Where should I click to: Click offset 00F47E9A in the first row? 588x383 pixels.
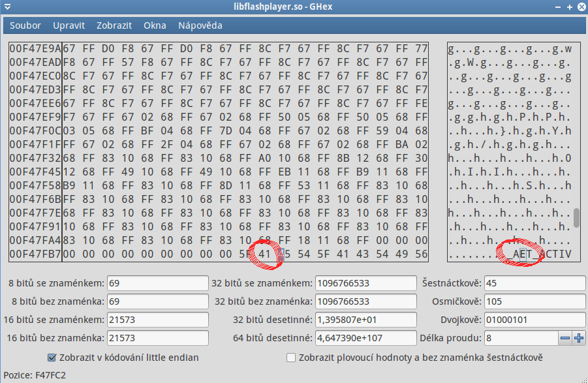[x=35, y=49]
